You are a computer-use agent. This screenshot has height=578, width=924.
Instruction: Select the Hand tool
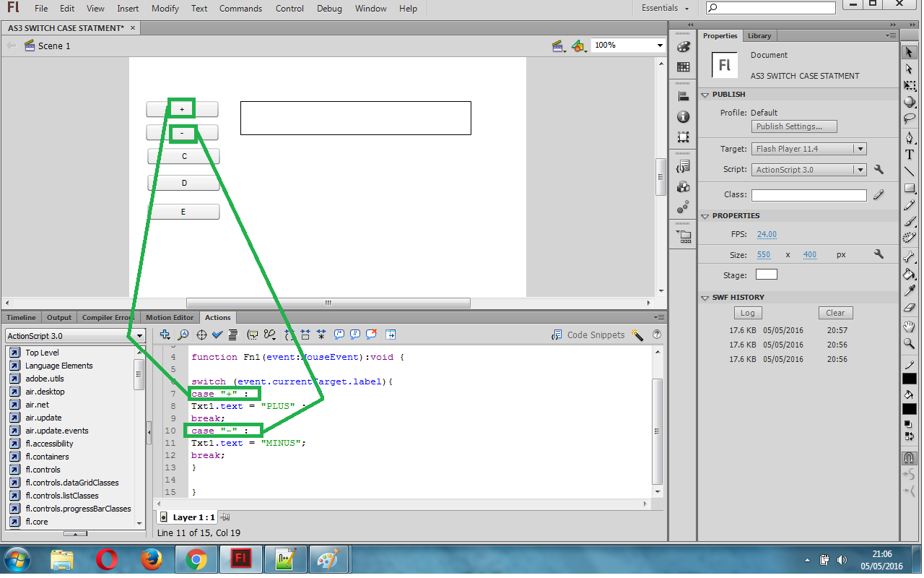[x=910, y=327]
